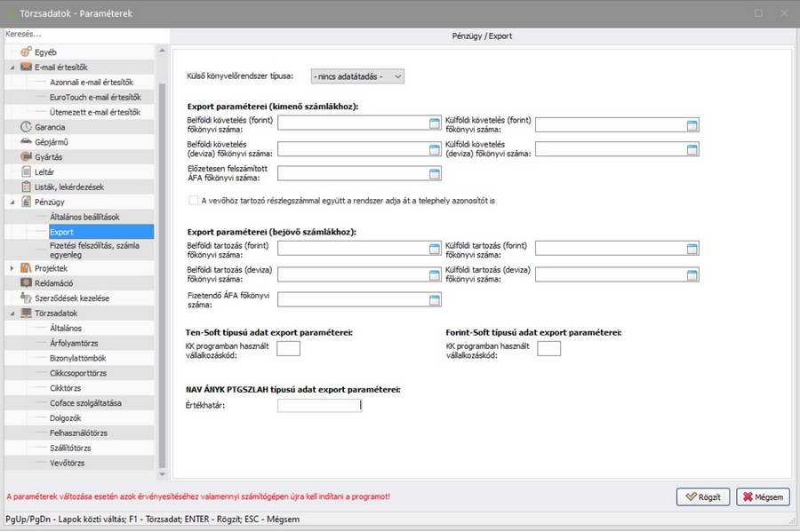Screen dimensions: 800x532
Task: Click the Leltár clipboard icon
Action: [27, 172]
